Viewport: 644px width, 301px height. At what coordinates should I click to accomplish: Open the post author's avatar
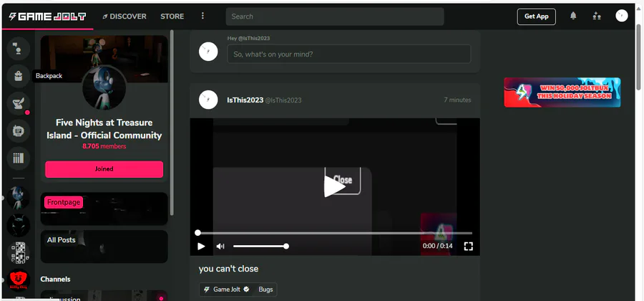(208, 100)
